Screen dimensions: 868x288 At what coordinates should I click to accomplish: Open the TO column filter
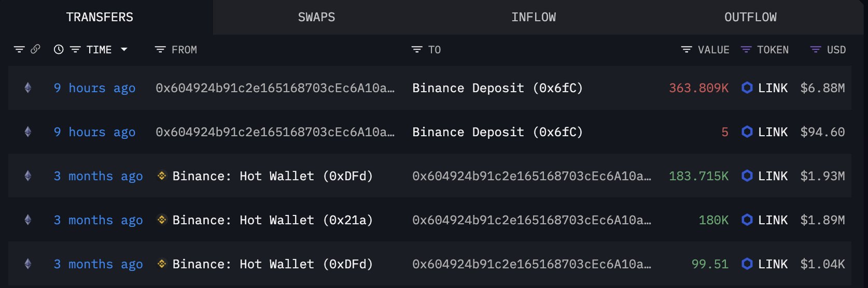point(417,50)
